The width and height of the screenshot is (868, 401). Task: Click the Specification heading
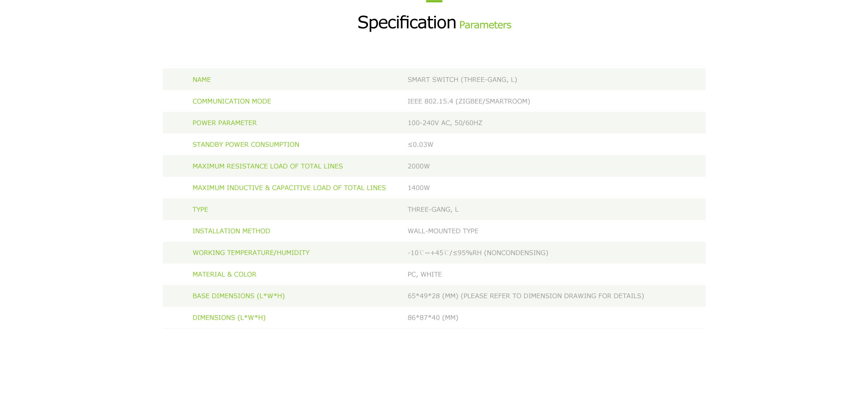(406, 23)
